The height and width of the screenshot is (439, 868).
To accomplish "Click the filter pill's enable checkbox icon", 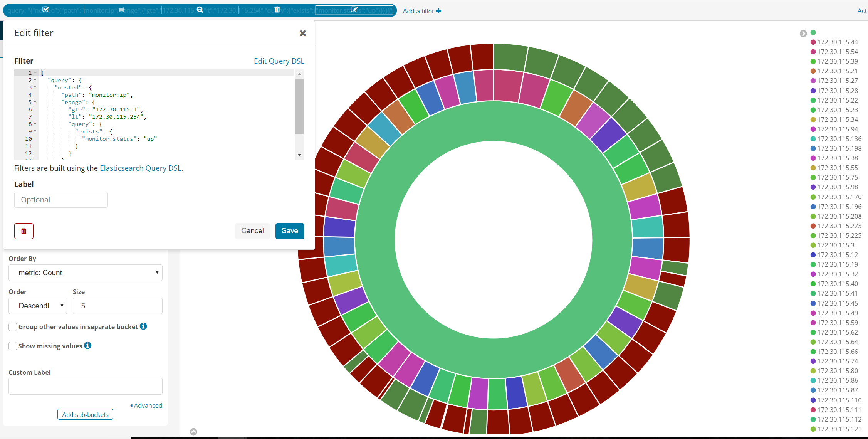I will 46,10.
